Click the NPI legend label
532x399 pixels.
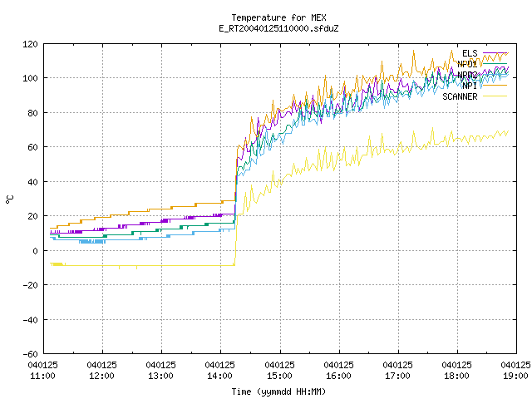tap(470, 86)
